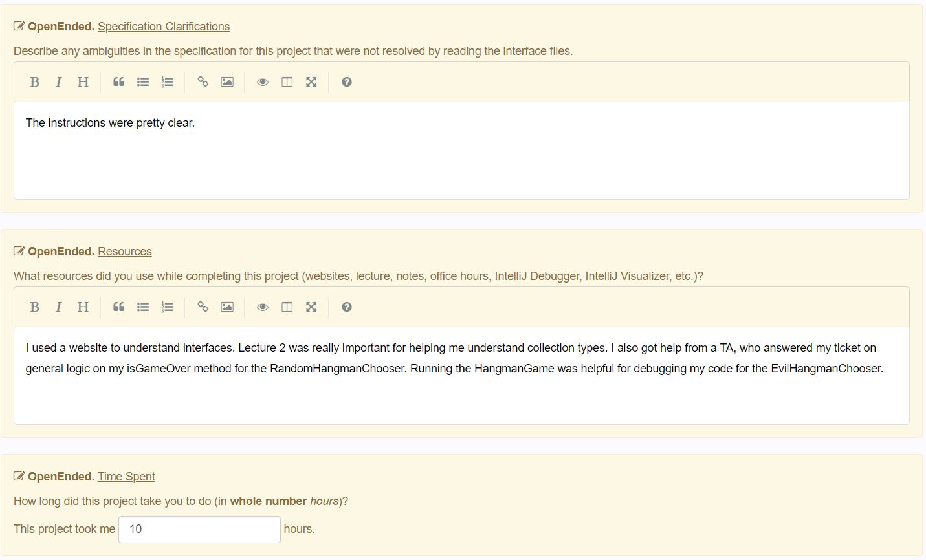The image size is (926, 560).
Task: Toggle italic in Specification Clarifications editor
Action: [x=59, y=82]
